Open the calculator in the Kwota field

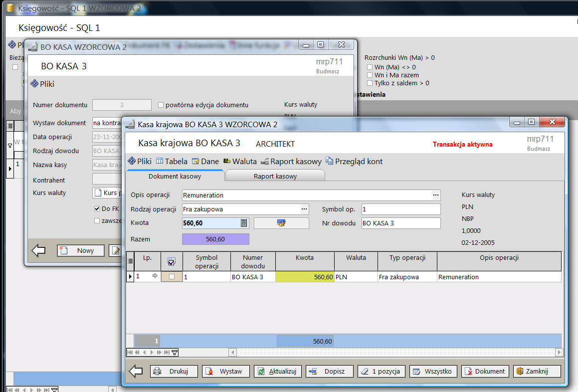pyautogui.click(x=244, y=223)
